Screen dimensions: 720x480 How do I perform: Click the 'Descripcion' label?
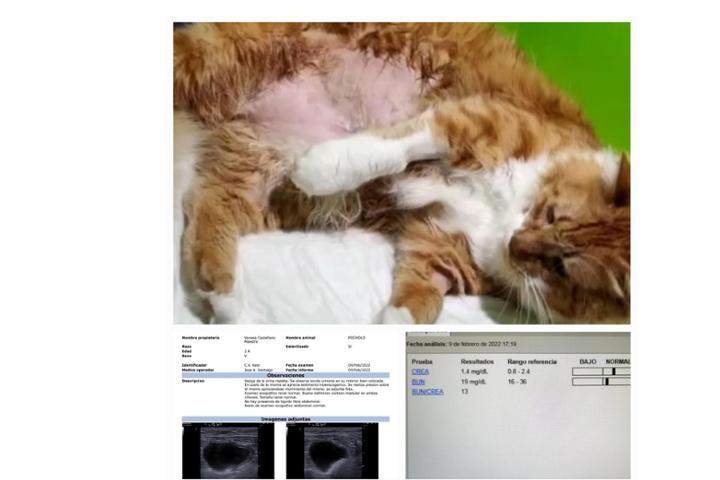point(193,381)
